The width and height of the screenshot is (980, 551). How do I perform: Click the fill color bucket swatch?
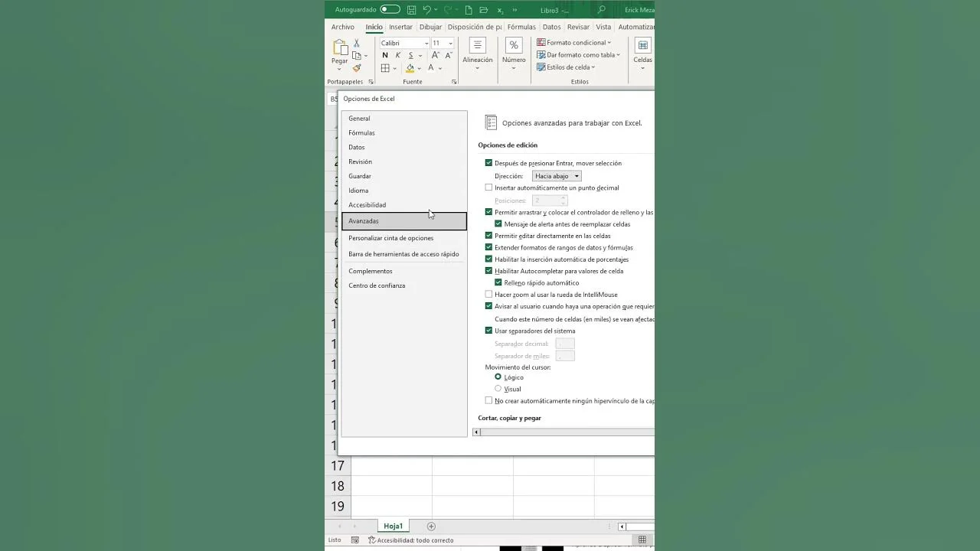(x=410, y=68)
